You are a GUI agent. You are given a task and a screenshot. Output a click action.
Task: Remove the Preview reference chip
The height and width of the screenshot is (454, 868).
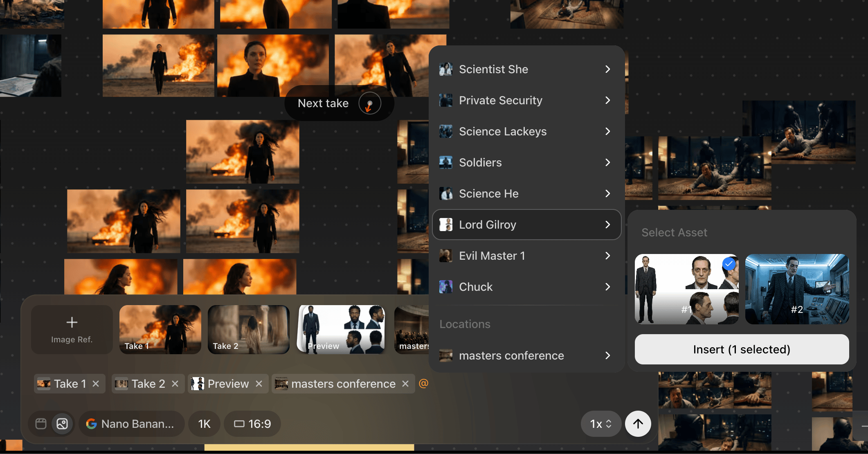click(x=259, y=384)
